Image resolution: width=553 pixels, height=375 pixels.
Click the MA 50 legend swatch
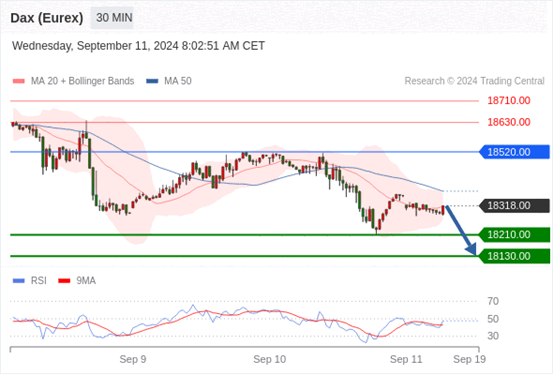(152, 81)
